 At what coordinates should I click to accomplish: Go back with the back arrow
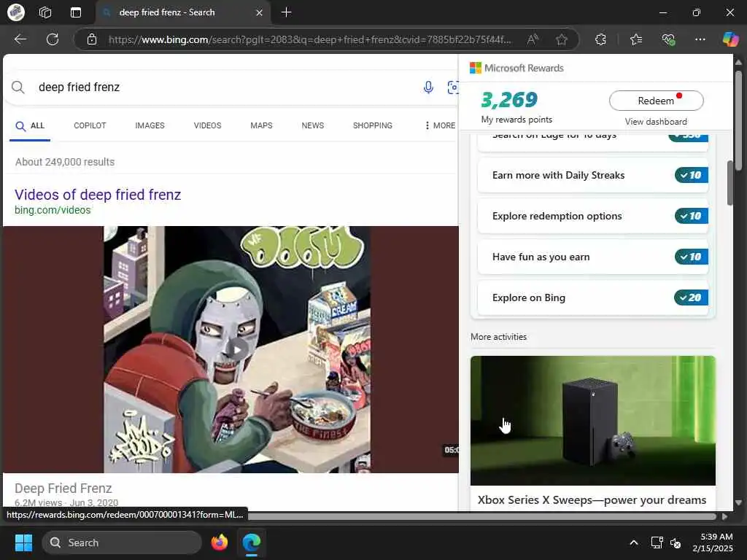coord(20,39)
